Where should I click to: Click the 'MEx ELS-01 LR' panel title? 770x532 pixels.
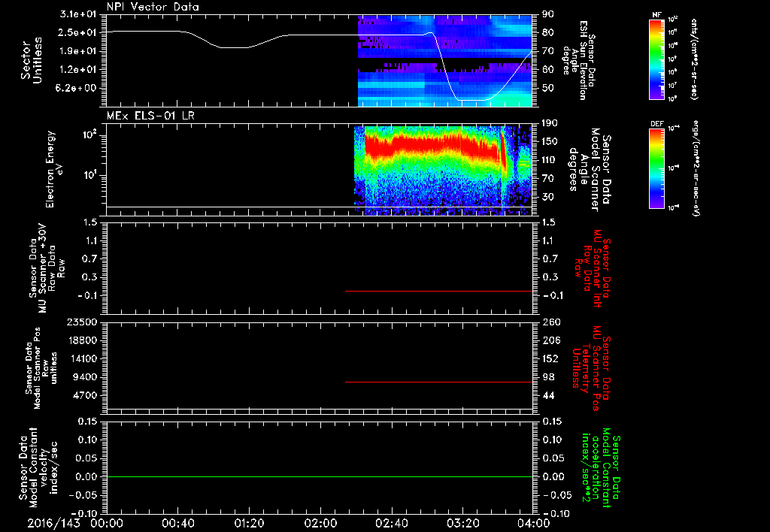coord(150,116)
